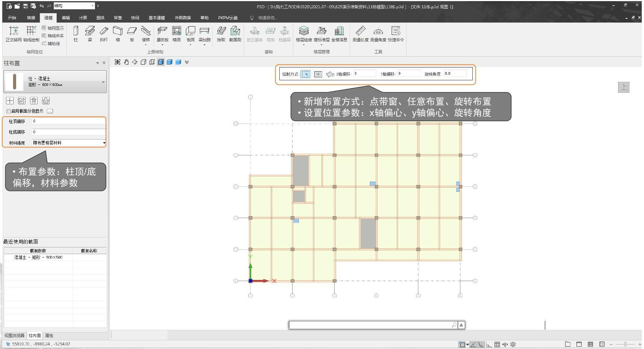
Task: Click the 柱顶偏移 input field
Action: pyautogui.click(x=68, y=121)
